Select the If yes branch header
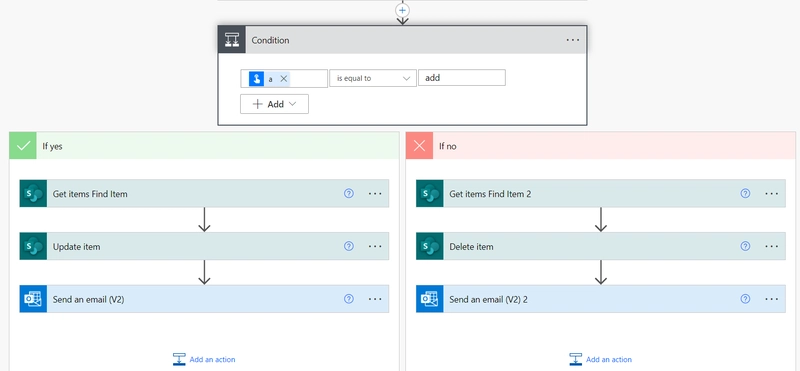 click(x=204, y=146)
